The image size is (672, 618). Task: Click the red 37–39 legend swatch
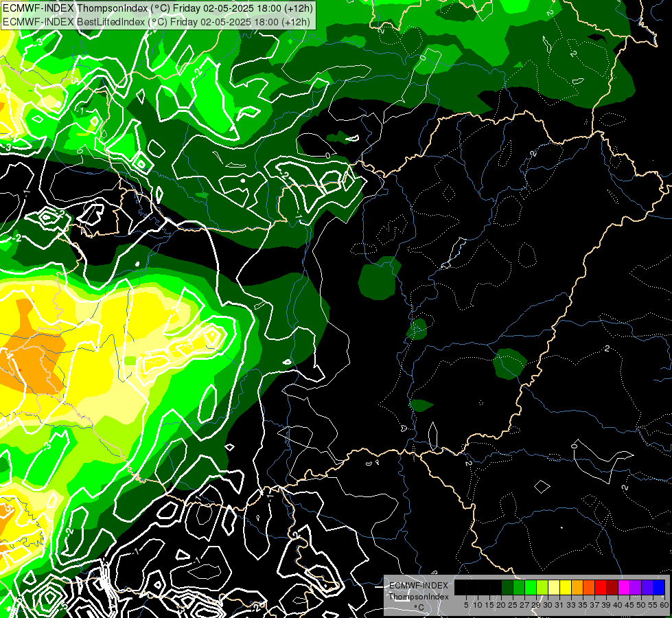click(601, 587)
